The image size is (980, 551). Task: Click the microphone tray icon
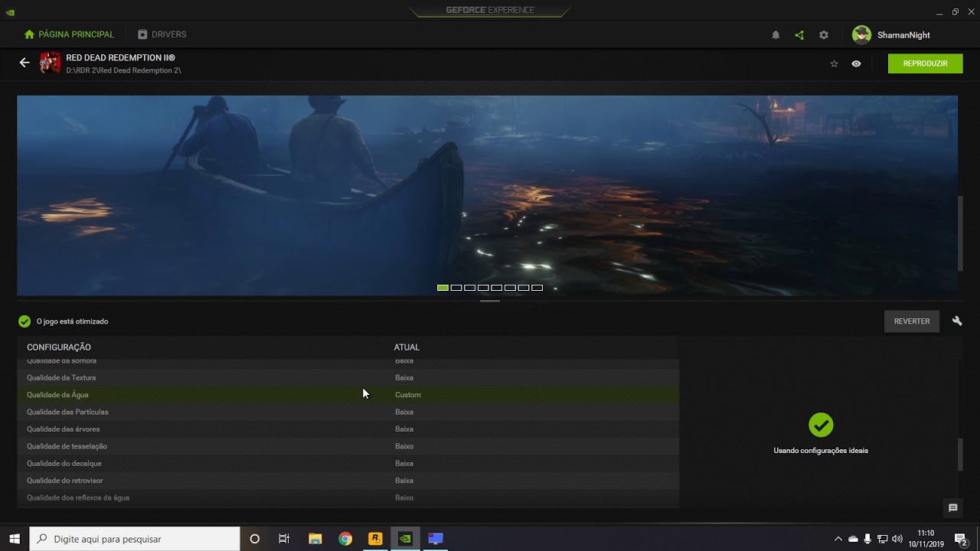coord(867,539)
